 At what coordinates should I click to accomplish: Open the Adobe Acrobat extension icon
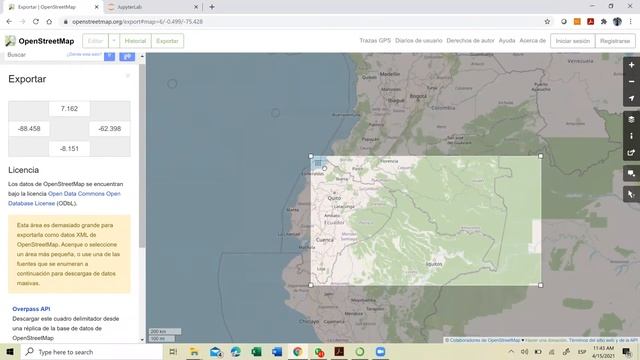click(591, 22)
